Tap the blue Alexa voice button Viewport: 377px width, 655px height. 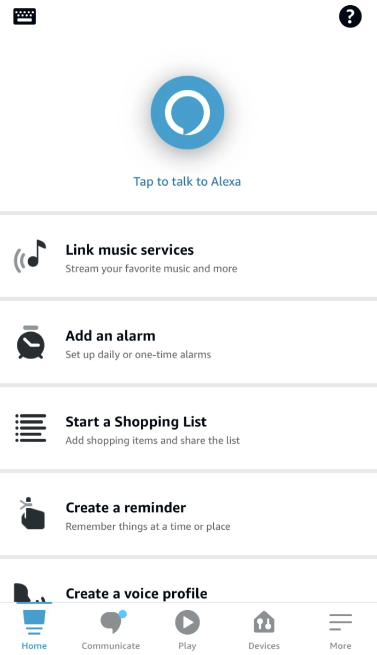(x=187, y=112)
